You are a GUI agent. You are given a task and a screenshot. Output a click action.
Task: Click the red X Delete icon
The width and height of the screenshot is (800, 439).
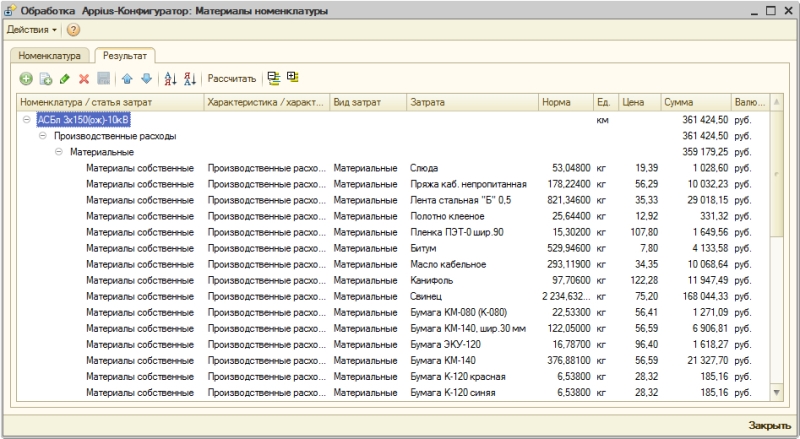tap(84, 78)
